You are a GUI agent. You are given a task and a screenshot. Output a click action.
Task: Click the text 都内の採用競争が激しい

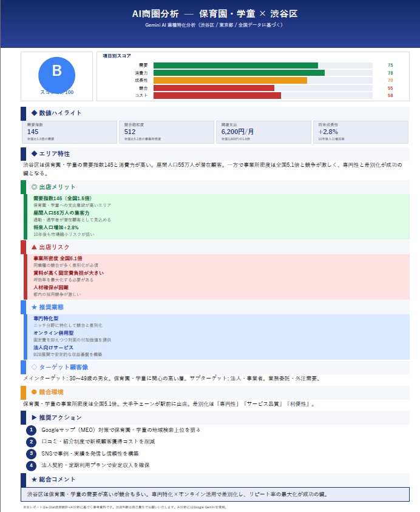[x=57, y=295]
